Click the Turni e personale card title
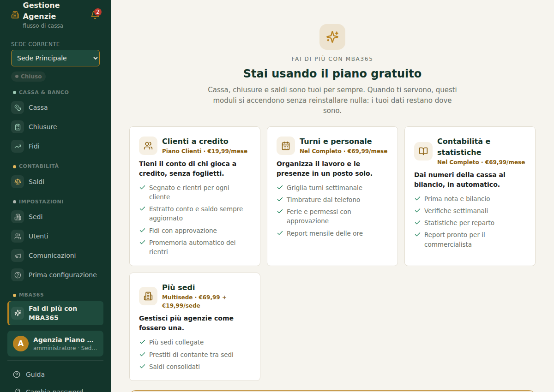 coord(336,141)
